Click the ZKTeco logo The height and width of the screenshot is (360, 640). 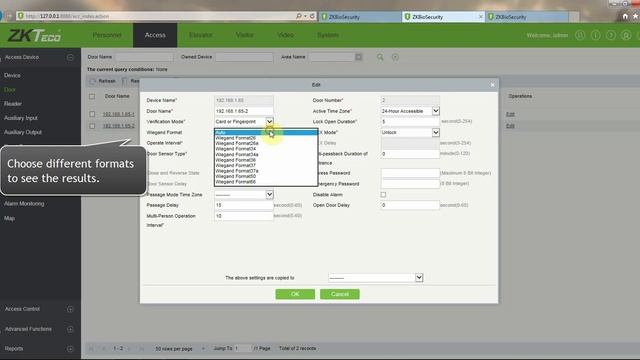click(x=34, y=36)
